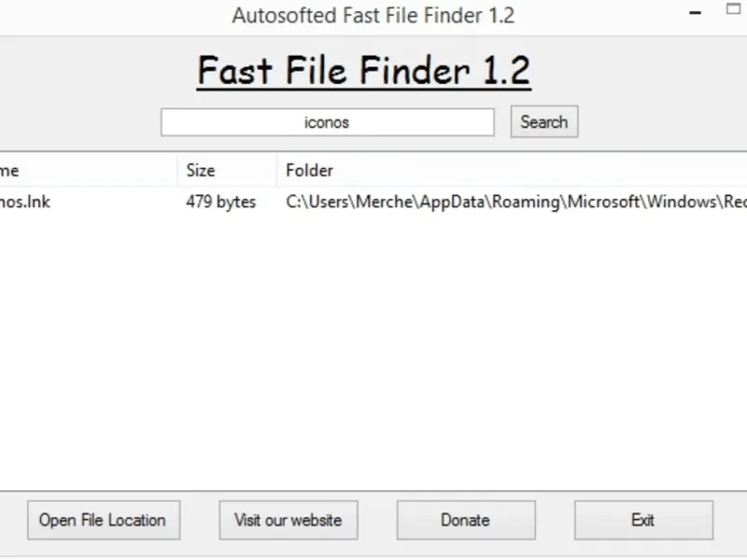Image resolution: width=747 pixels, height=560 pixels.
Task: Click the divider between Name and Size headers
Action: pyautogui.click(x=177, y=170)
